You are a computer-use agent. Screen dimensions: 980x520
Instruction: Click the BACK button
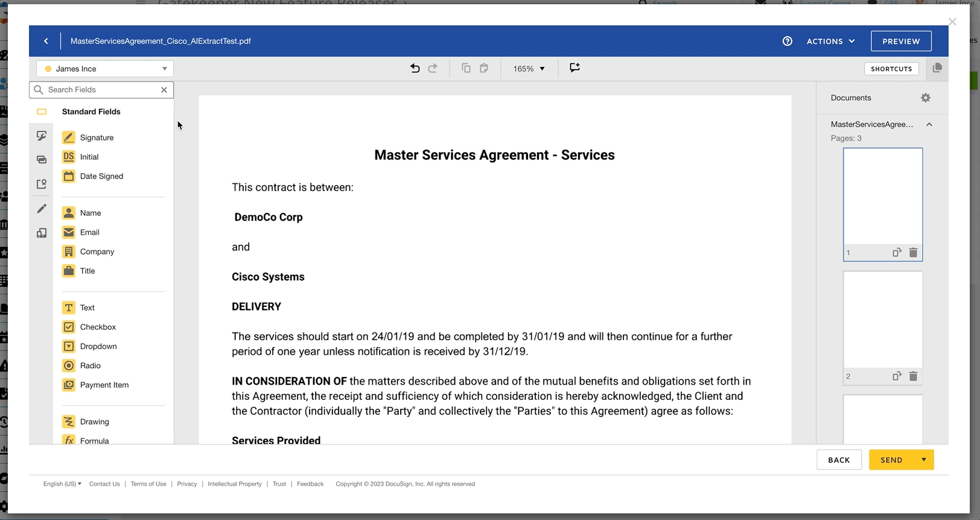tap(839, 460)
